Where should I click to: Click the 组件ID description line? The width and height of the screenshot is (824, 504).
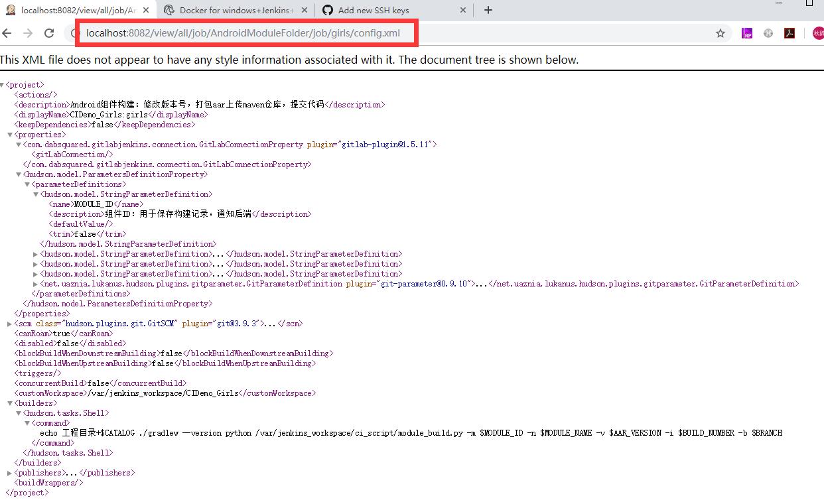179,214
